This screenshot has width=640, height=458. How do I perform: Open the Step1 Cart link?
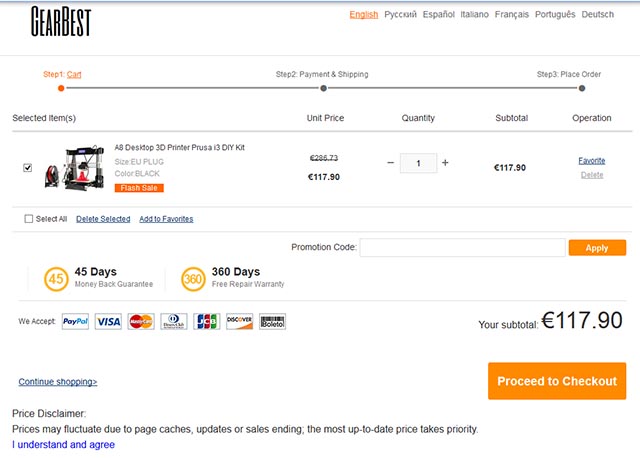74,74
